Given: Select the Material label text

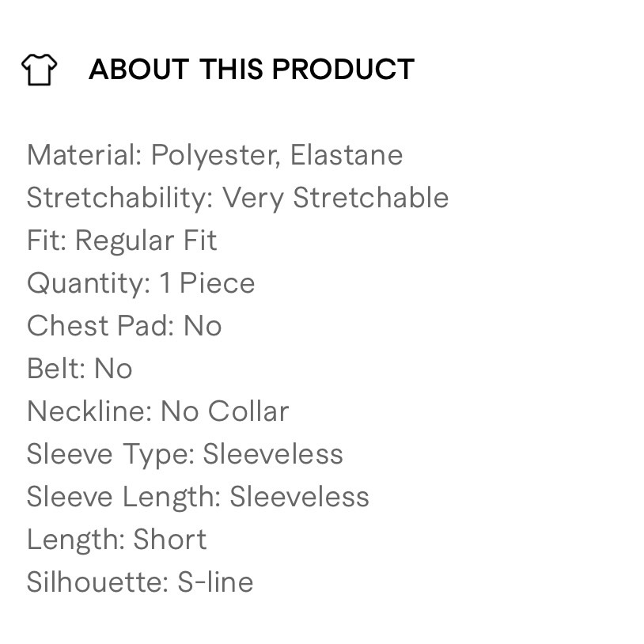Looking at the screenshot, I should coord(84,155).
